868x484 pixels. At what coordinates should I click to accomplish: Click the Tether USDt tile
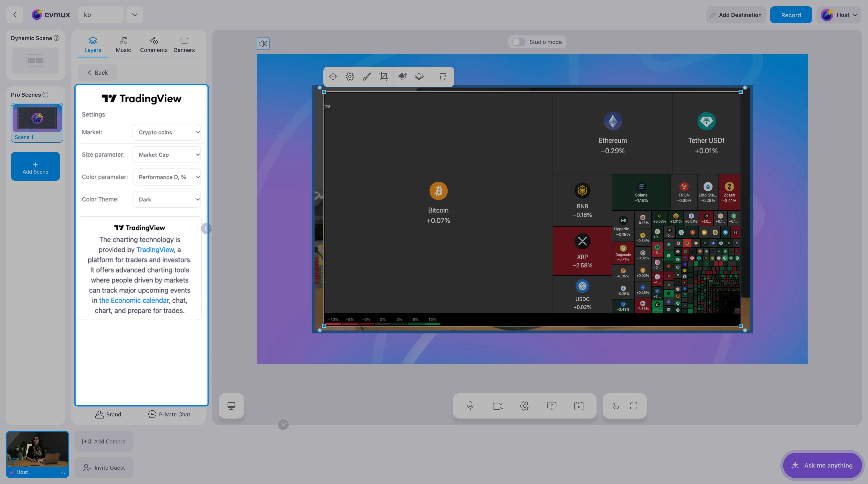(706, 133)
